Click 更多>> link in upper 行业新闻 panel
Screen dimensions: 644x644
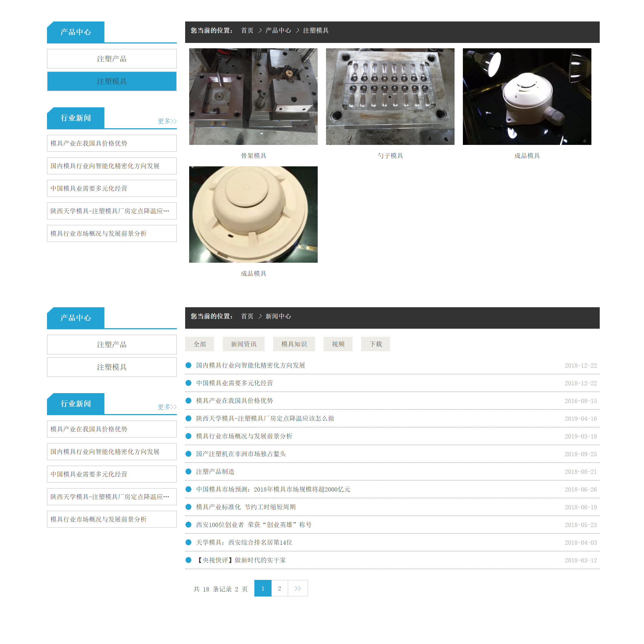pyautogui.click(x=167, y=121)
